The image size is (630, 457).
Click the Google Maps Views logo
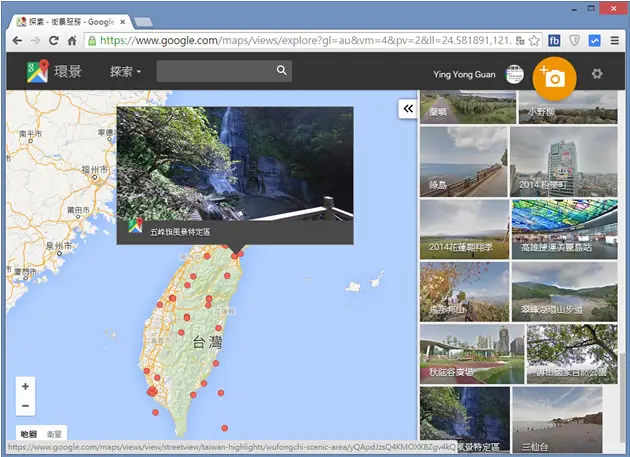[38, 71]
